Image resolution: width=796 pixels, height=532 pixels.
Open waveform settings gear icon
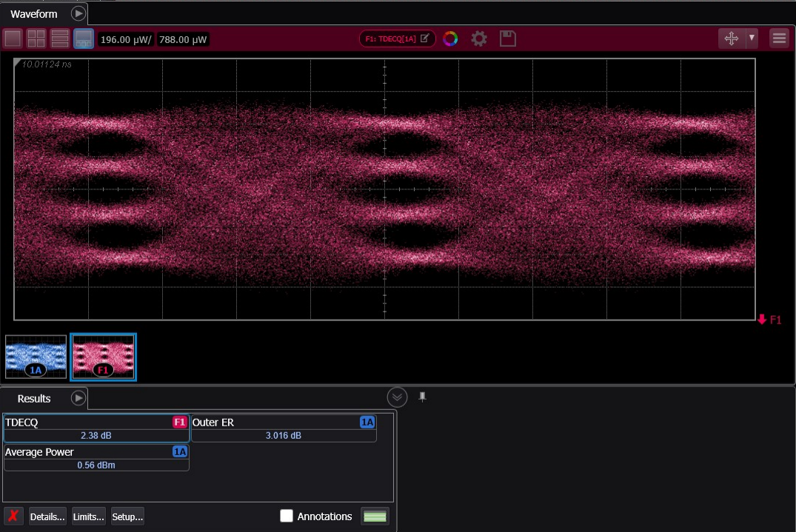(x=479, y=38)
